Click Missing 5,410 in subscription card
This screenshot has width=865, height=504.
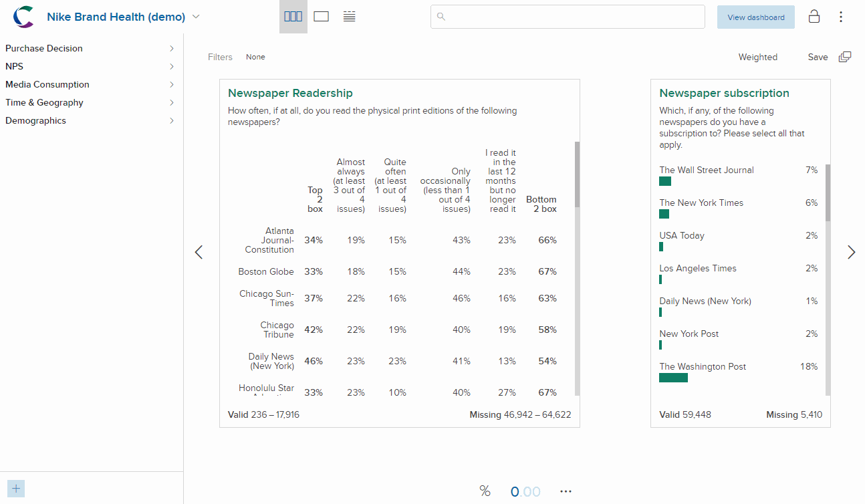794,414
